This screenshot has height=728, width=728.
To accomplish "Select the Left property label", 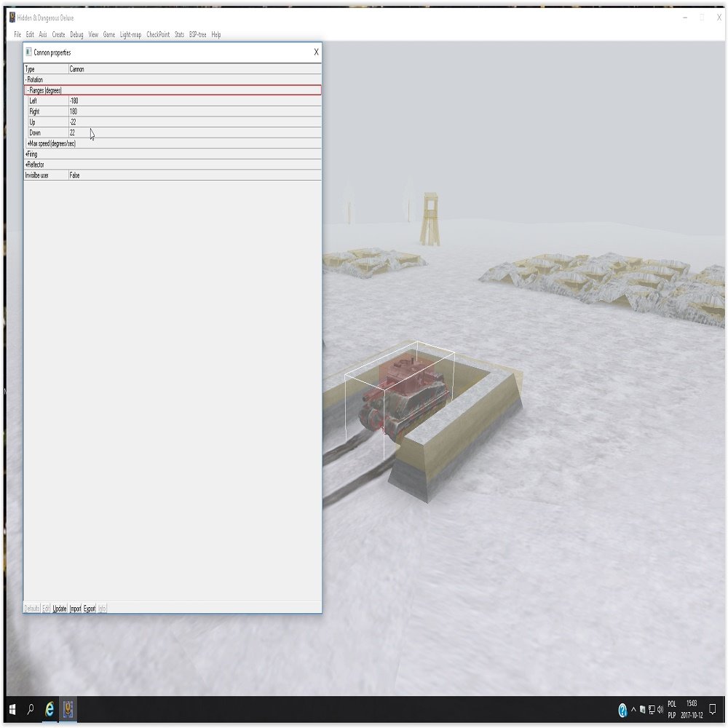I will 33,100.
